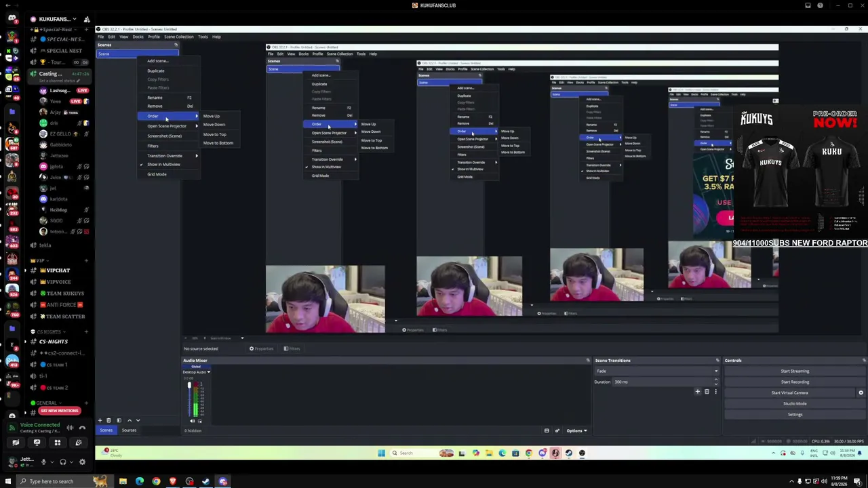Toggle Studio Mode in OBS Controls

click(795, 404)
